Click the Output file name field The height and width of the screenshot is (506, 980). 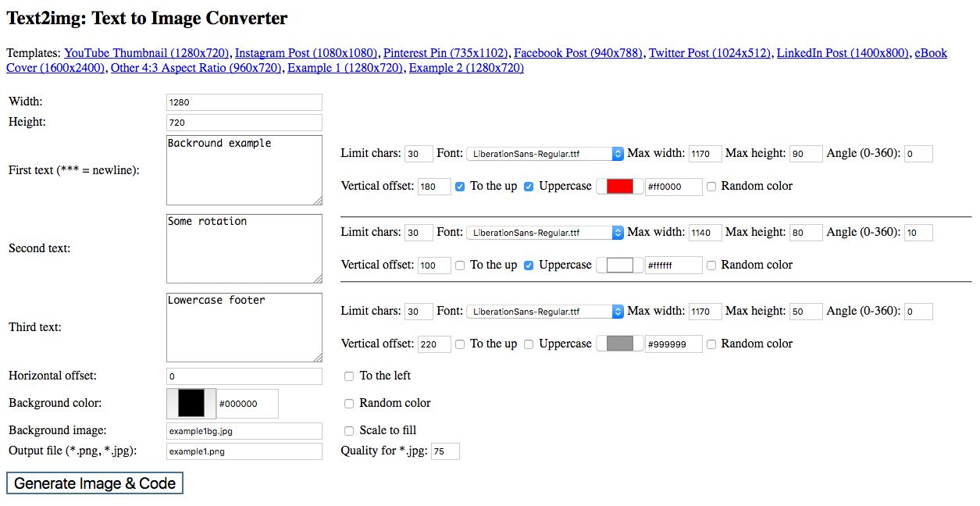coord(244,451)
